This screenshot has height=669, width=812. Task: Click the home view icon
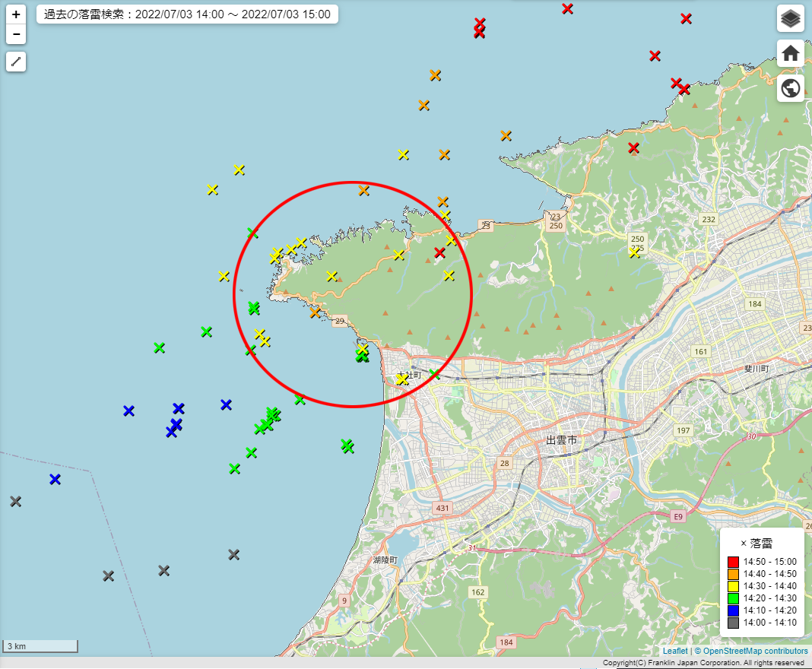click(791, 53)
